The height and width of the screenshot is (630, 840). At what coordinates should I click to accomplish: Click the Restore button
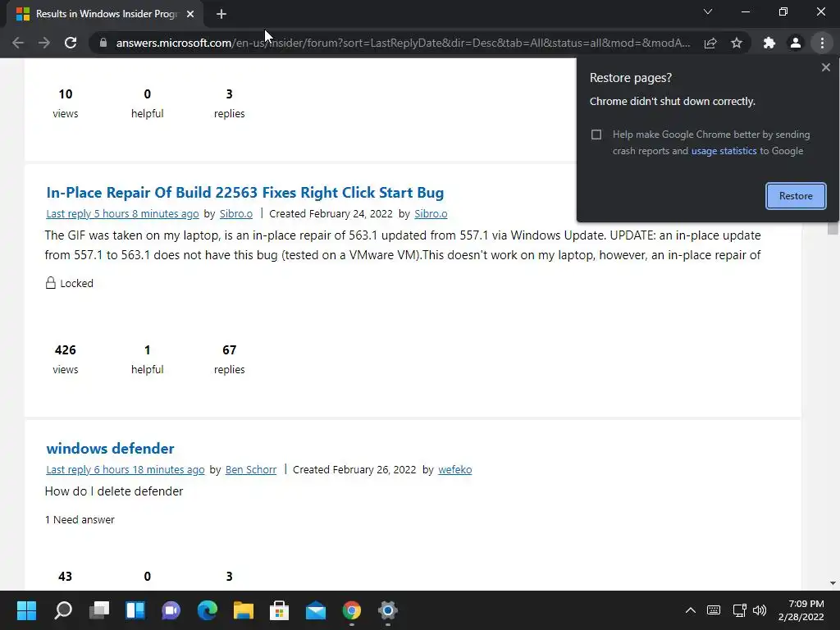pos(796,195)
